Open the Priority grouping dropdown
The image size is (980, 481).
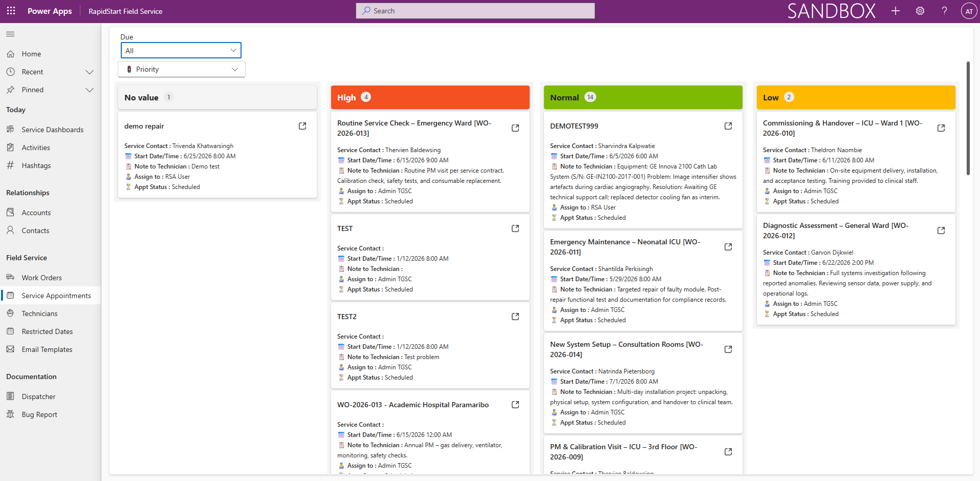pyautogui.click(x=182, y=69)
